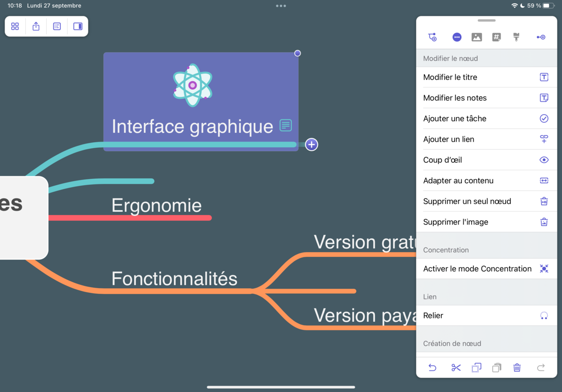
Task: Open the sticker hashtag tab
Action: (496, 37)
